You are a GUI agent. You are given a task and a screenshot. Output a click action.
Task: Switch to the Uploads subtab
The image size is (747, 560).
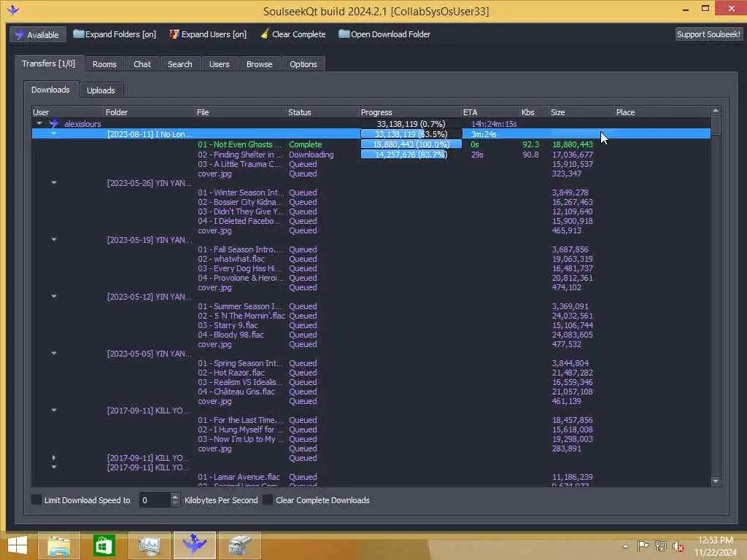tap(101, 90)
